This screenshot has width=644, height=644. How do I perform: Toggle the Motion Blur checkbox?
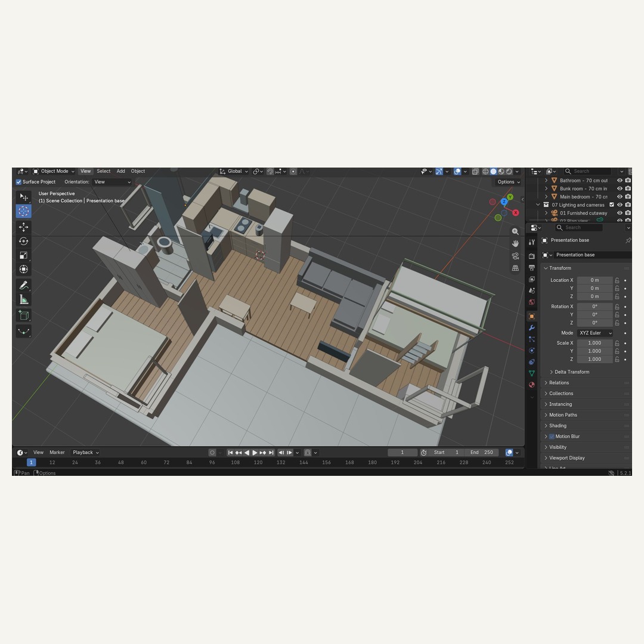coord(552,436)
